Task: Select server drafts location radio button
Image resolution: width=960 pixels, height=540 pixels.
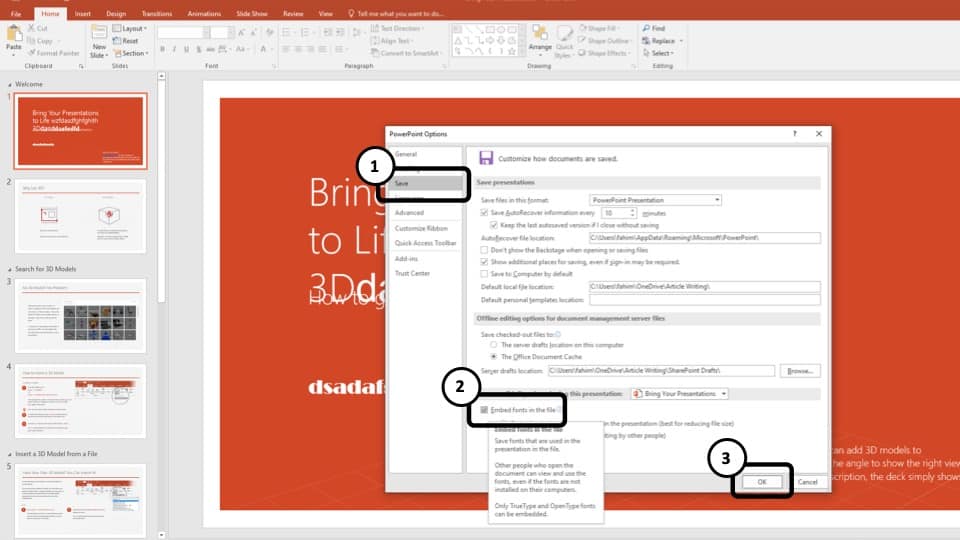Action: point(493,345)
